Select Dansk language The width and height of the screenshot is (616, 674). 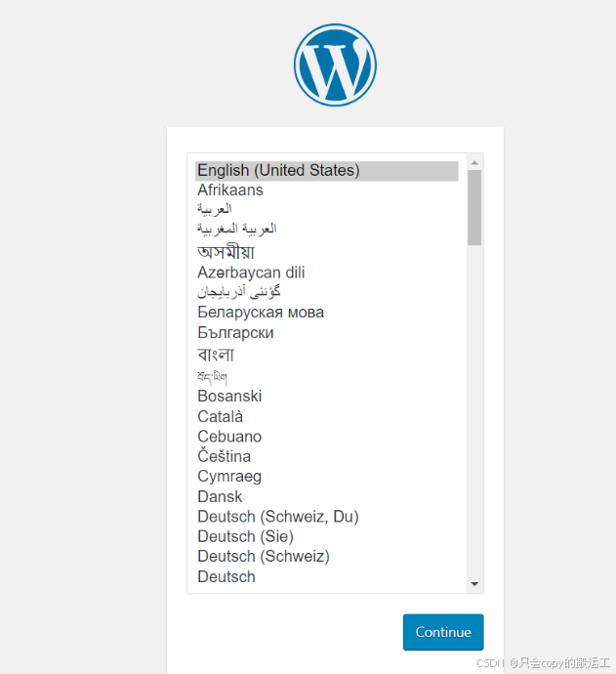coord(326,496)
